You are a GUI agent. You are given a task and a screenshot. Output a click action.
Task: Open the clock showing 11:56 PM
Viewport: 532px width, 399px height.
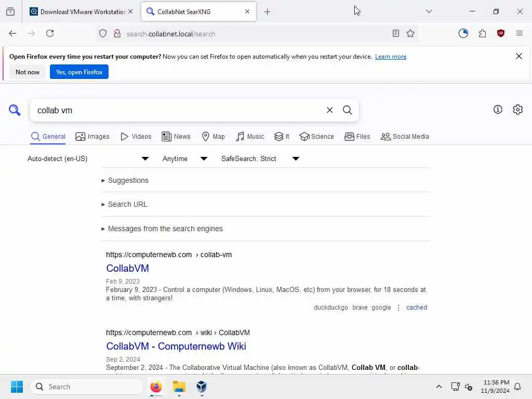[495, 387]
